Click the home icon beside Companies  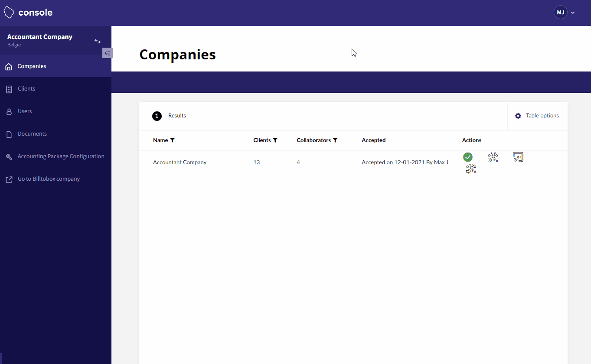pyautogui.click(x=9, y=67)
